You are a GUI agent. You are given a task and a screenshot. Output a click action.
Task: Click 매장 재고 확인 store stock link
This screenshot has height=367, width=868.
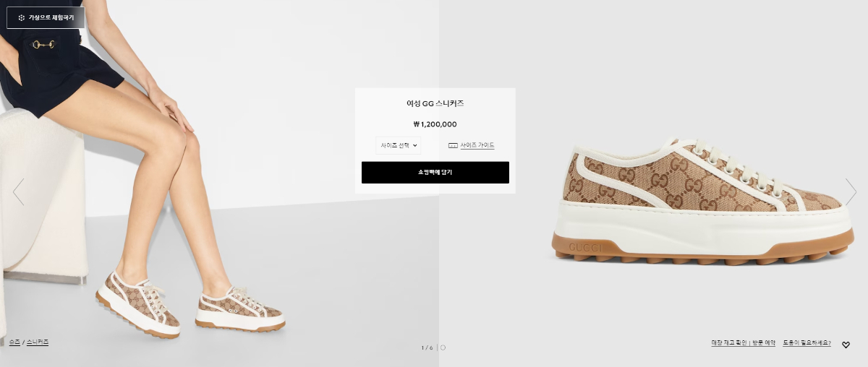point(729,343)
